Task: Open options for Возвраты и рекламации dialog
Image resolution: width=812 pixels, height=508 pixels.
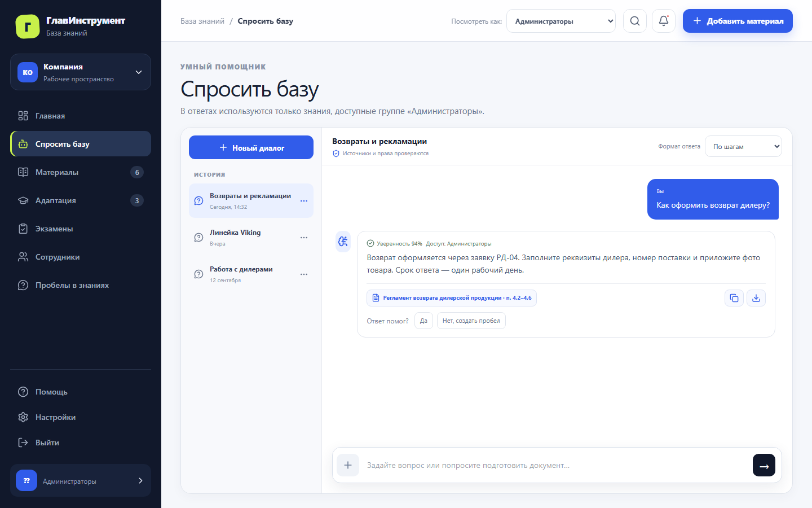Action: pyautogui.click(x=304, y=201)
